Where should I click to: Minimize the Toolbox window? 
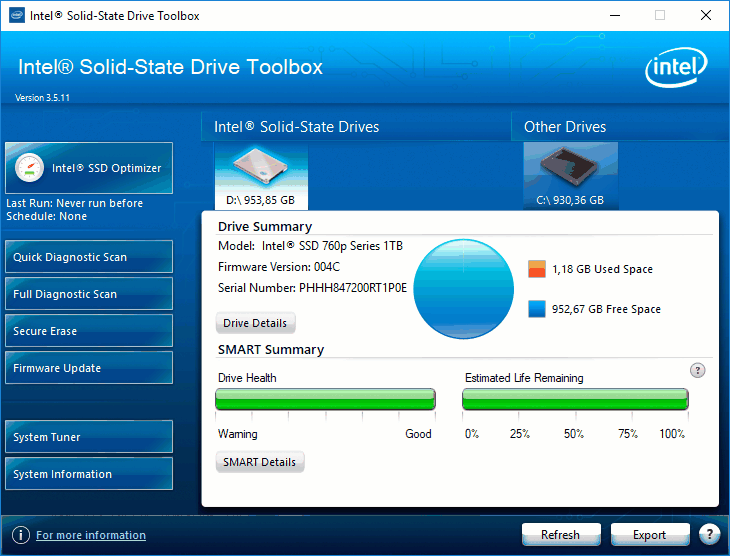(615, 15)
